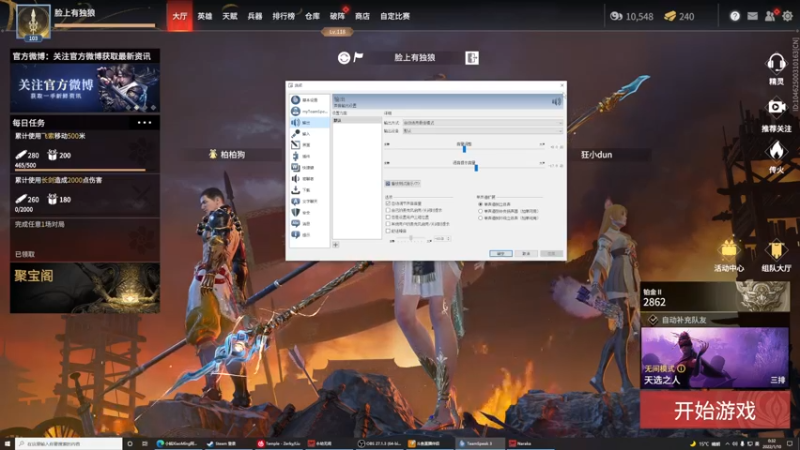Open the 聚宝阁 banner
This screenshot has height=450, width=800.
pyautogui.click(x=85, y=288)
